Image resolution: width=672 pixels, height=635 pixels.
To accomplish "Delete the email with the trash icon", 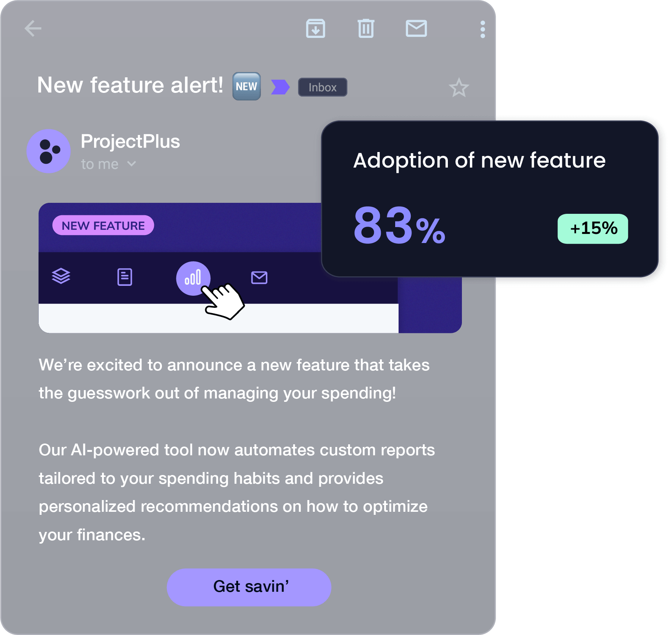I will tap(366, 28).
